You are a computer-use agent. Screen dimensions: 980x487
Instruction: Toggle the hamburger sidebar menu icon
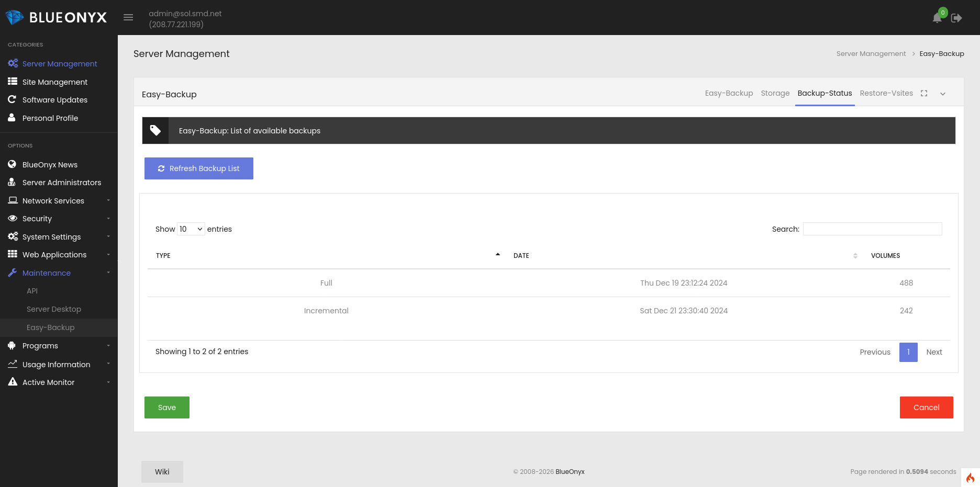(128, 18)
